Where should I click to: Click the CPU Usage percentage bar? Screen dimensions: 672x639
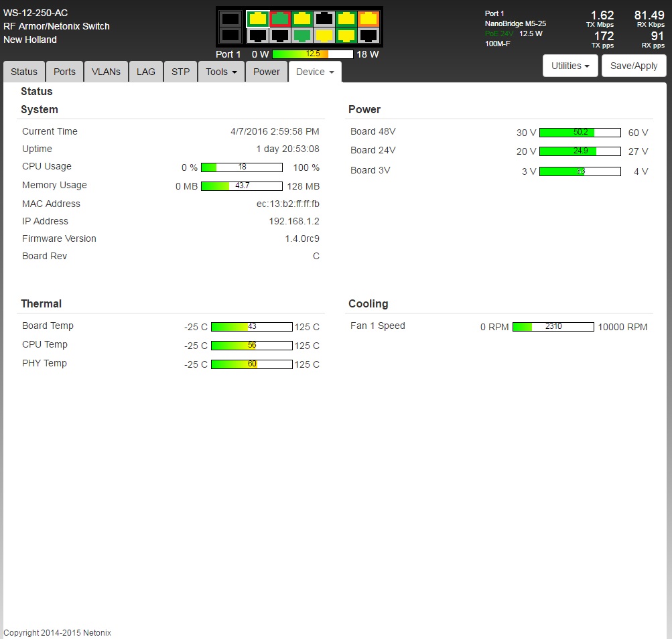point(242,167)
